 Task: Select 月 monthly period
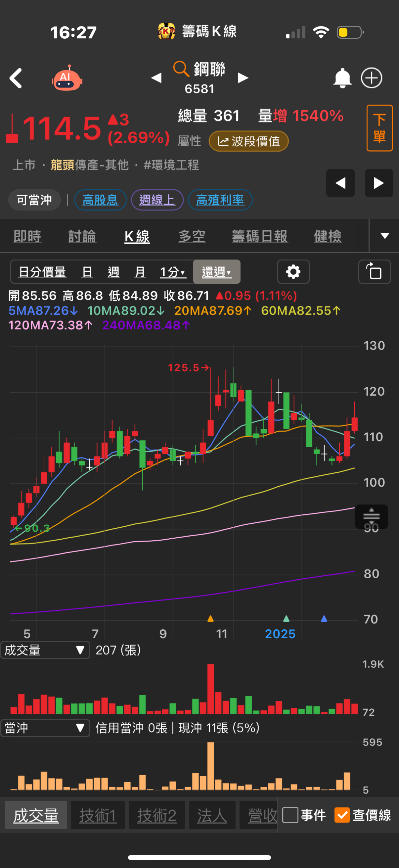click(x=140, y=271)
